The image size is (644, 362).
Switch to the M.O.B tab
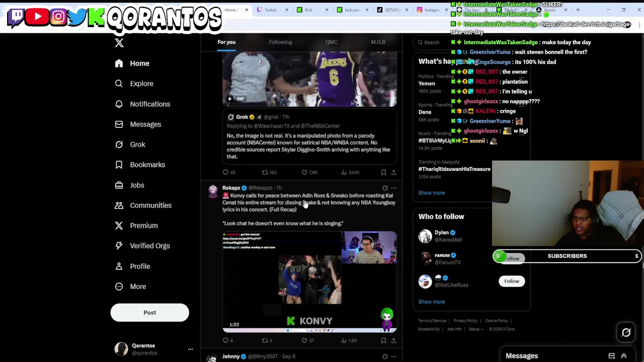tap(378, 42)
